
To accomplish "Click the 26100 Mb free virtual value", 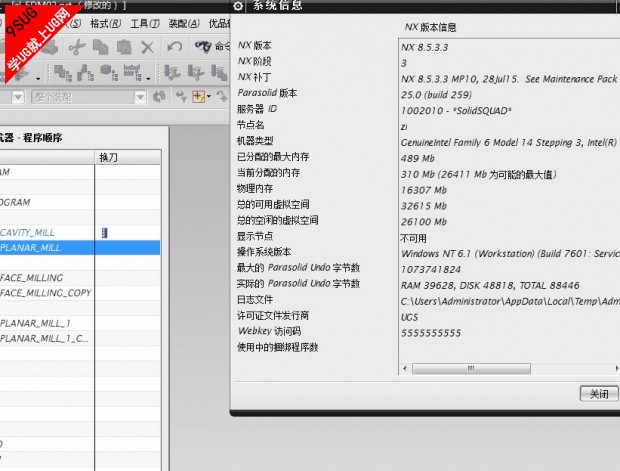I will (x=423, y=222).
